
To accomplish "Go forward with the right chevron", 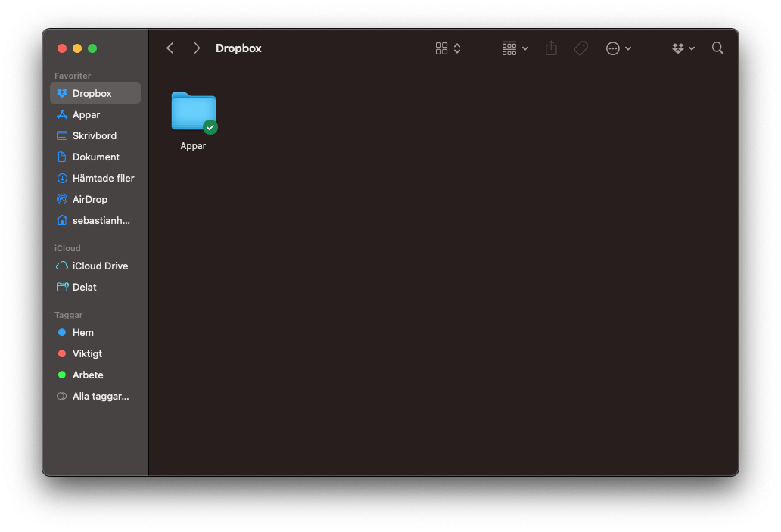I will 197,48.
